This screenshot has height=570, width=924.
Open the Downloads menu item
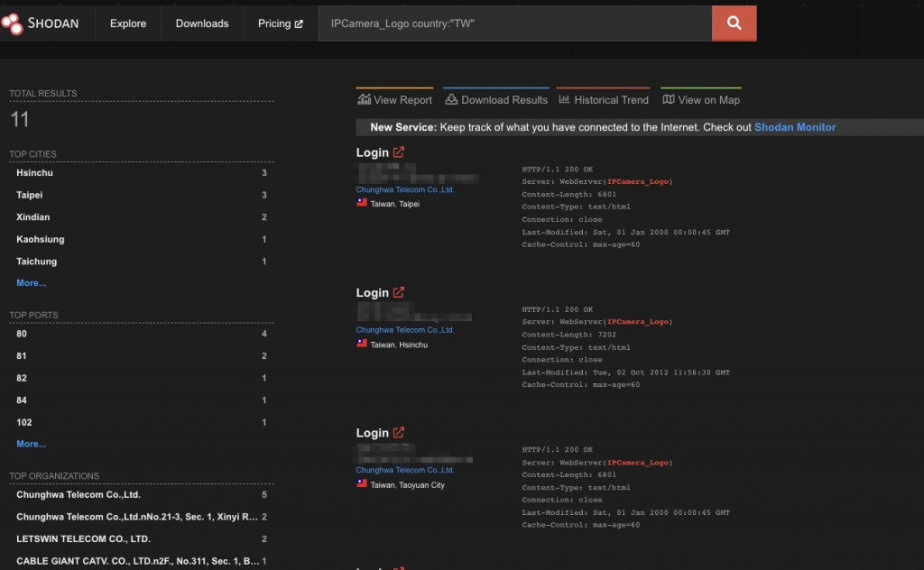point(202,23)
